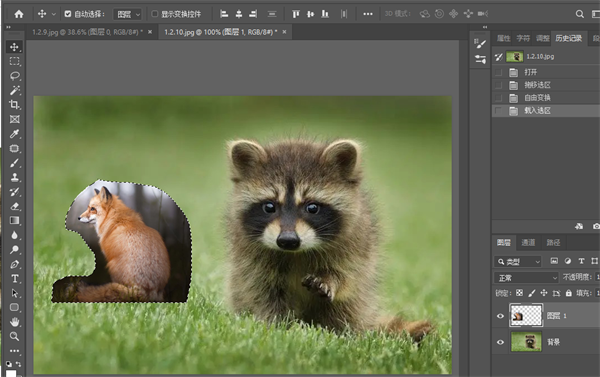Click the 图层 1 layer thumbnail
The height and width of the screenshot is (377, 600).
(x=526, y=316)
